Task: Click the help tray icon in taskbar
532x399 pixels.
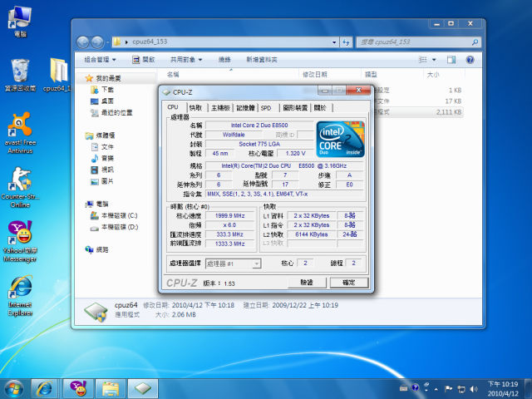Action: [x=415, y=387]
